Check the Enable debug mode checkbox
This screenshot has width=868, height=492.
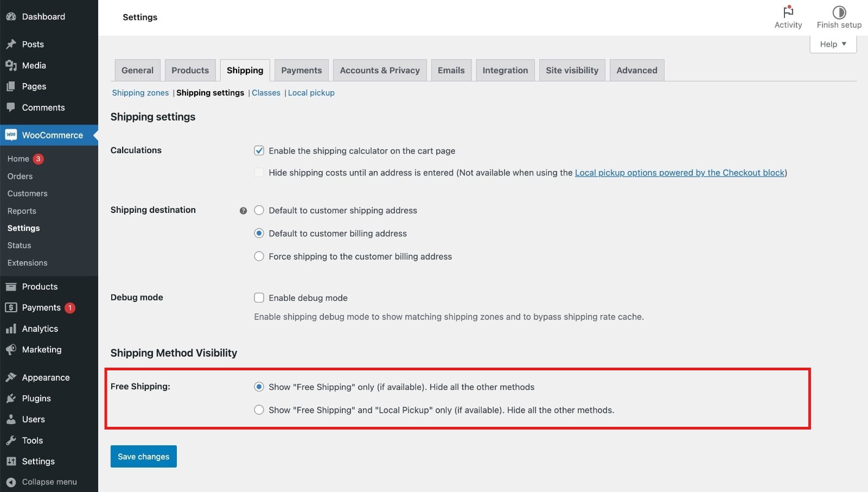(259, 298)
